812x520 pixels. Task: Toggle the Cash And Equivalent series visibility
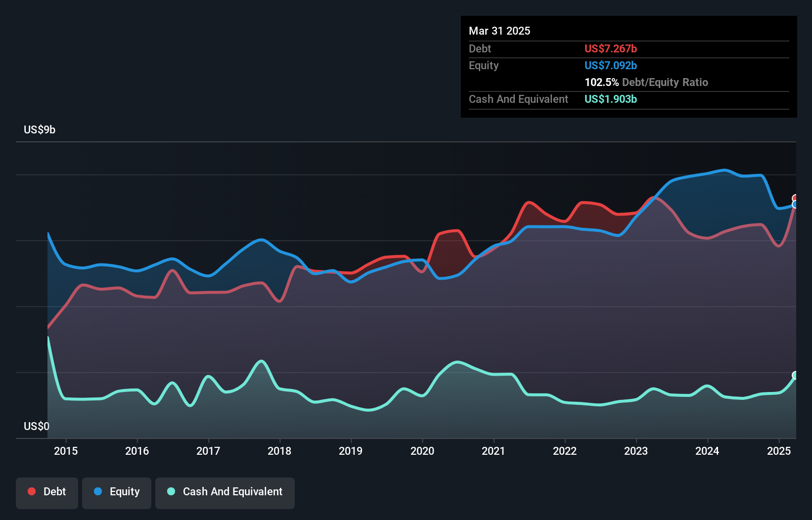tap(225, 492)
